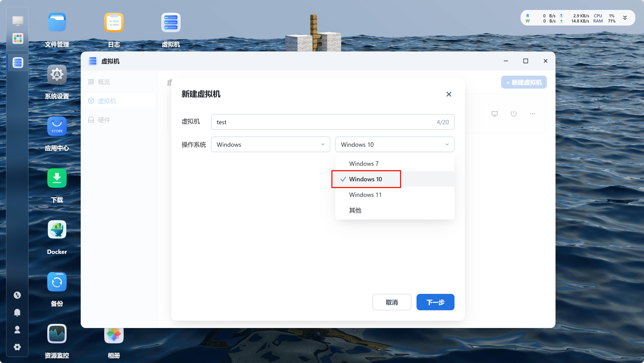
Task: Open the 下载 download app icon
Action: (57, 178)
